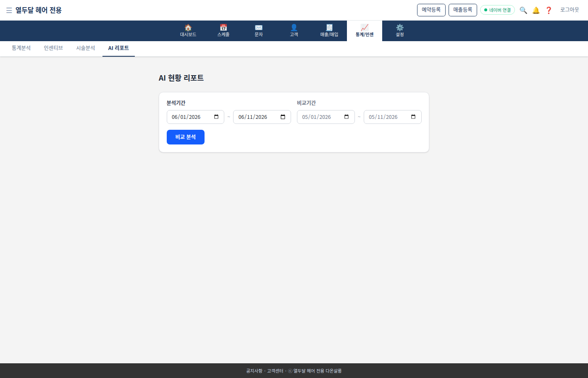Open the 설정 gear icon

400,27
